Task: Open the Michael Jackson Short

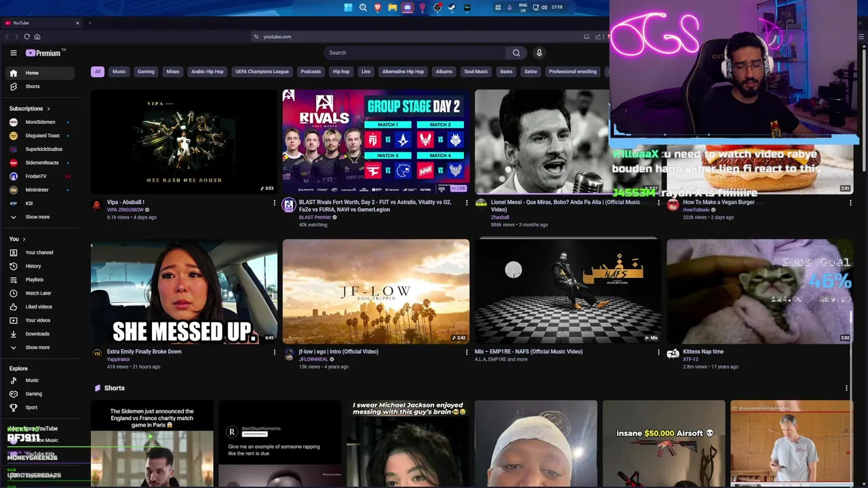Action: [x=408, y=444]
